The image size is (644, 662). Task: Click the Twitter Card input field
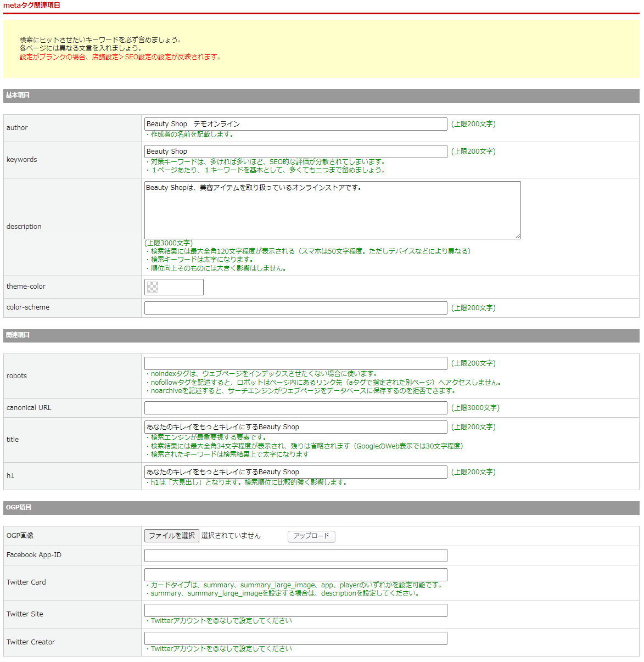[x=295, y=575]
